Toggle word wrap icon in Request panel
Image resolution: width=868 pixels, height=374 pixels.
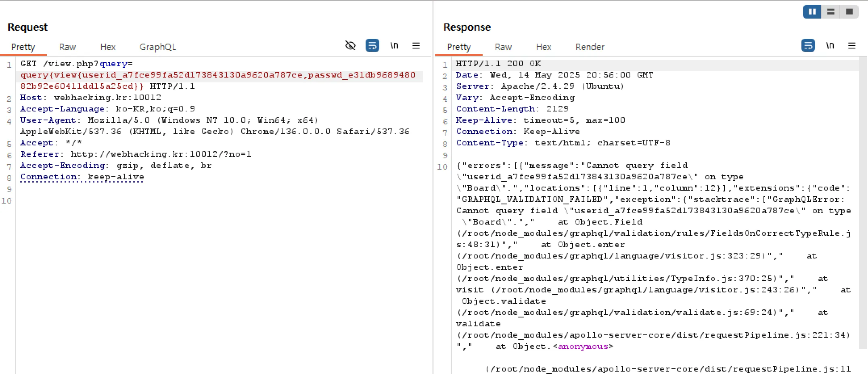pos(372,45)
